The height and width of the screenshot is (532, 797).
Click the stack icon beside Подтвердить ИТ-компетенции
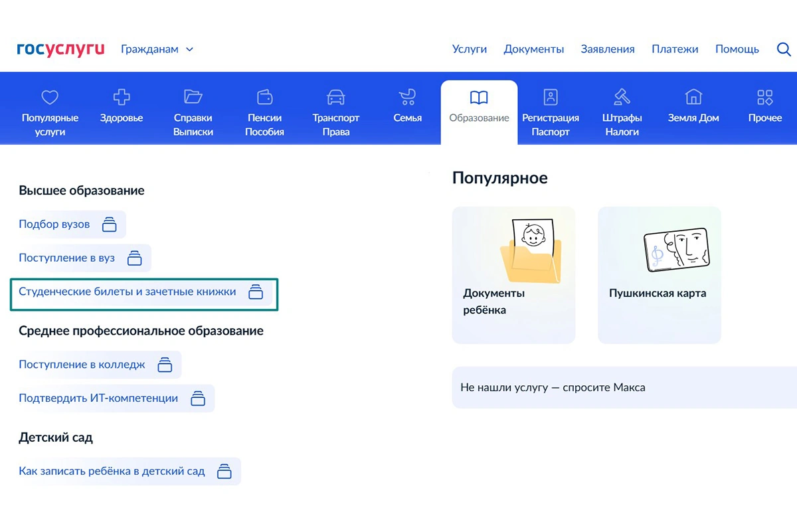[x=198, y=399]
